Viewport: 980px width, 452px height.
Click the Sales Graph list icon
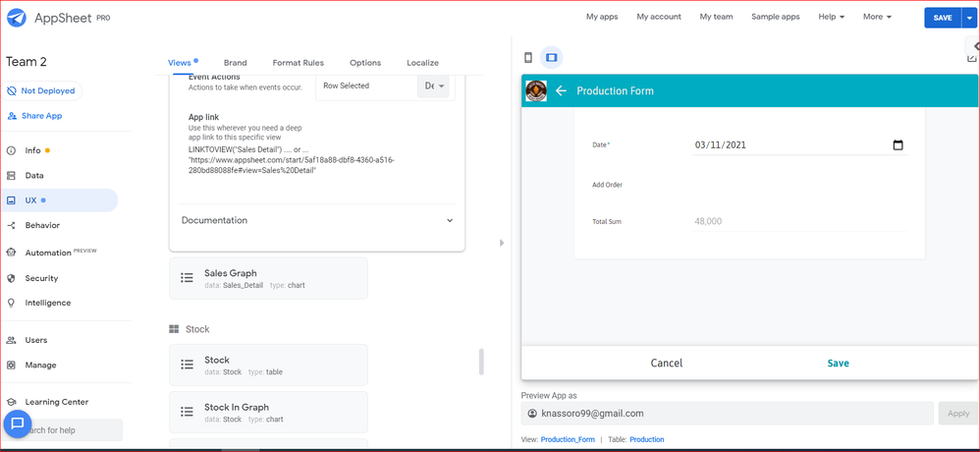(187, 278)
